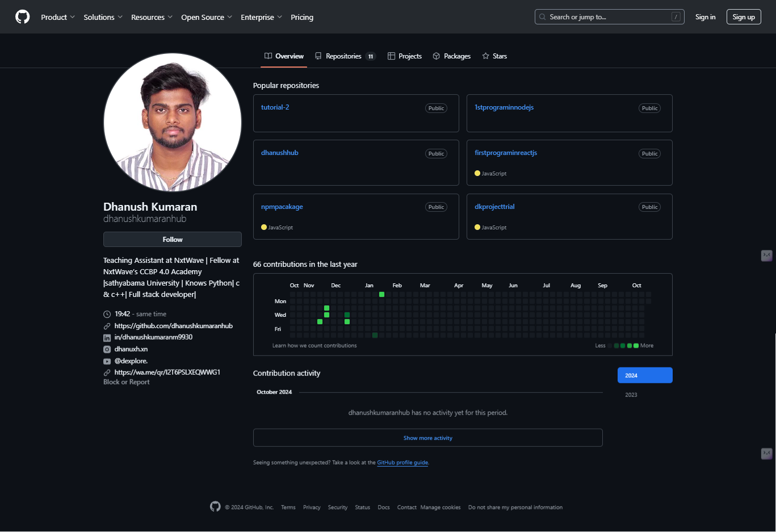
Task: Click the brightest green legend square near More
Action: 636,345
